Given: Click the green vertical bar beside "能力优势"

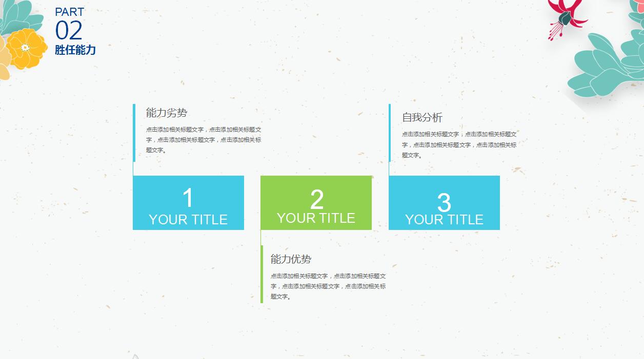Looking at the screenshot, I should coord(262,274).
